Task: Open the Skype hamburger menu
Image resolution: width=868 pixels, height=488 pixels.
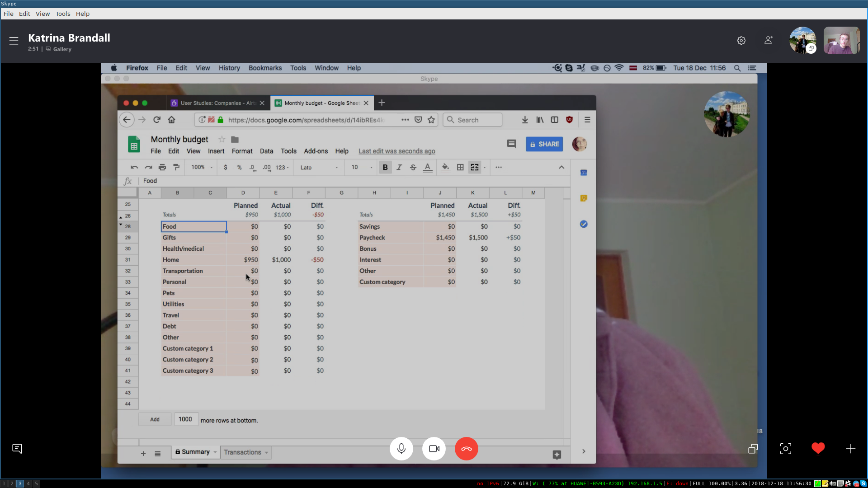Action: pyautogui.click(x=14, y=41)
